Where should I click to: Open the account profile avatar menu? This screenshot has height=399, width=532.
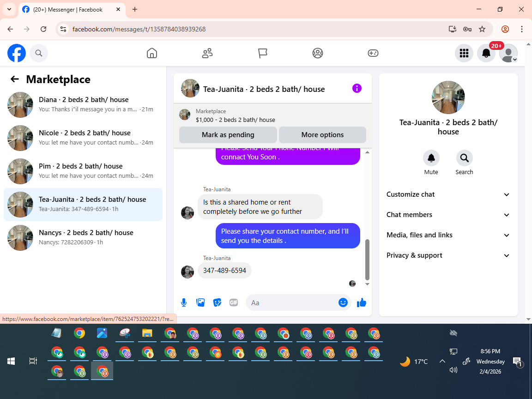pyautogui.click(x=508, y=53)
